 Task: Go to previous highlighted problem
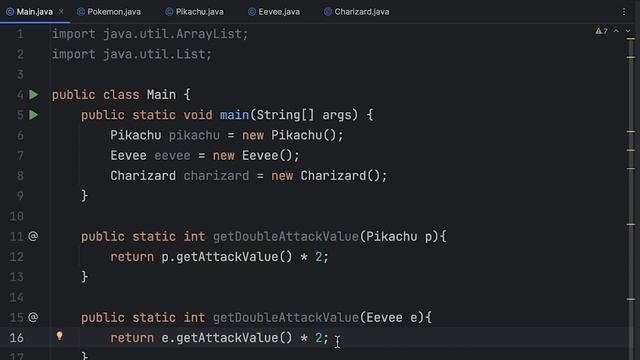(x=616, y=31)
